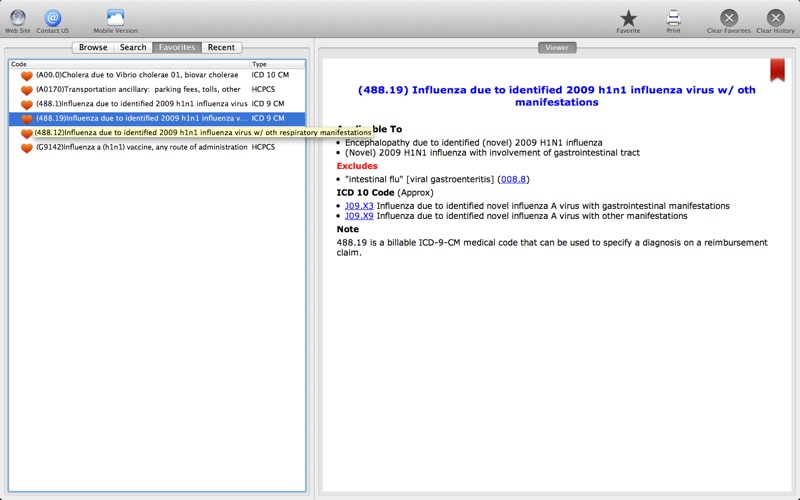
Task: Click the ICD 10 CM type cell
Action: 270,75
